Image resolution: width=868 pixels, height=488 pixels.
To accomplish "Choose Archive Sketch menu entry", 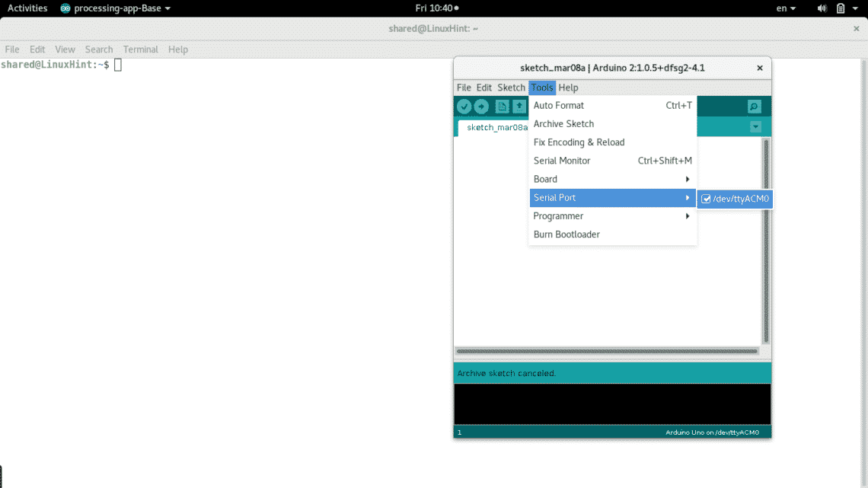I will coord(613,124).
